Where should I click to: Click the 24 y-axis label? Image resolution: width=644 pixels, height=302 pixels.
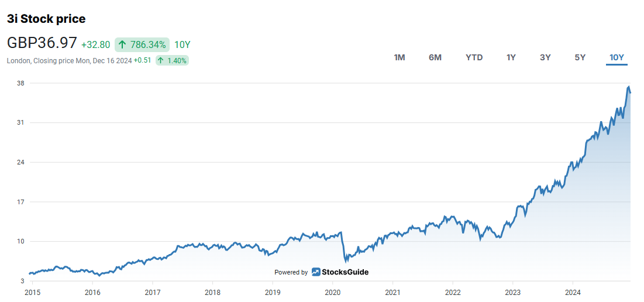click(21, 162)
